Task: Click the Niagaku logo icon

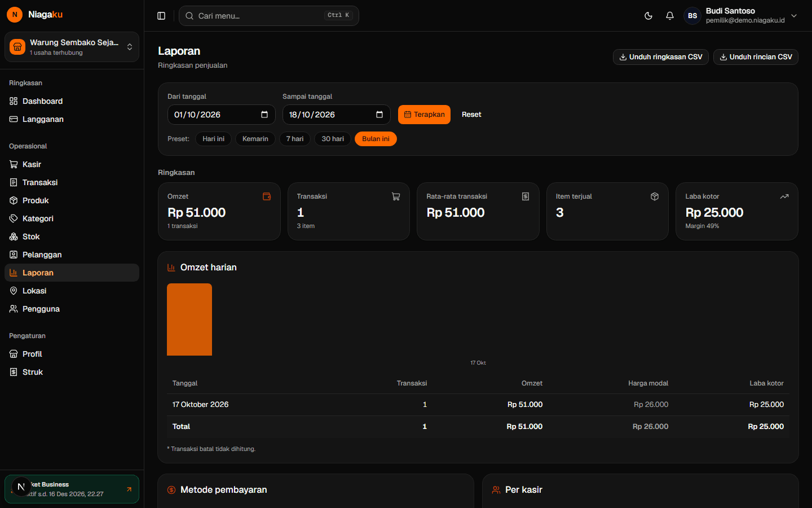Action: [15, 15]
